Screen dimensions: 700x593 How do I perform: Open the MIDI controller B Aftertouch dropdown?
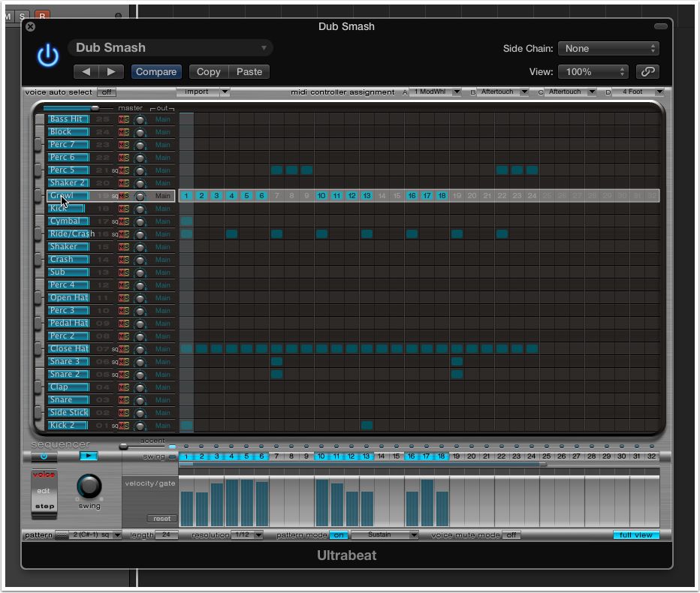point(502,92)
